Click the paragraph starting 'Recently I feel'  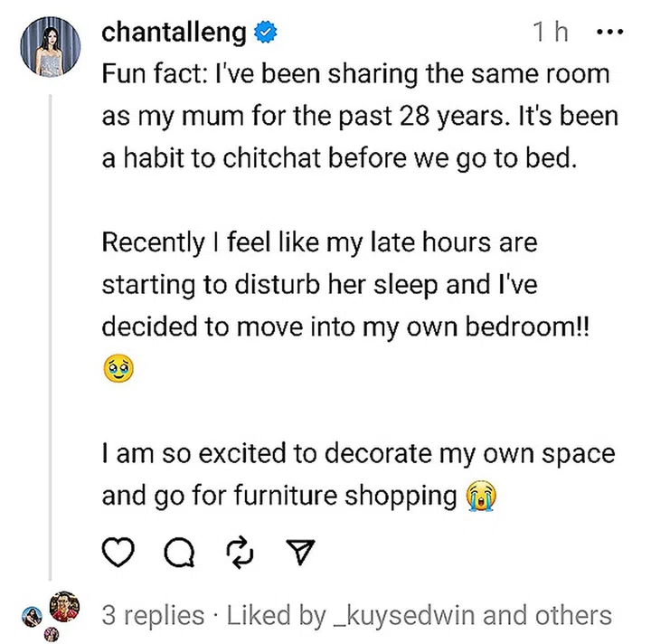(x=344, y=284)
